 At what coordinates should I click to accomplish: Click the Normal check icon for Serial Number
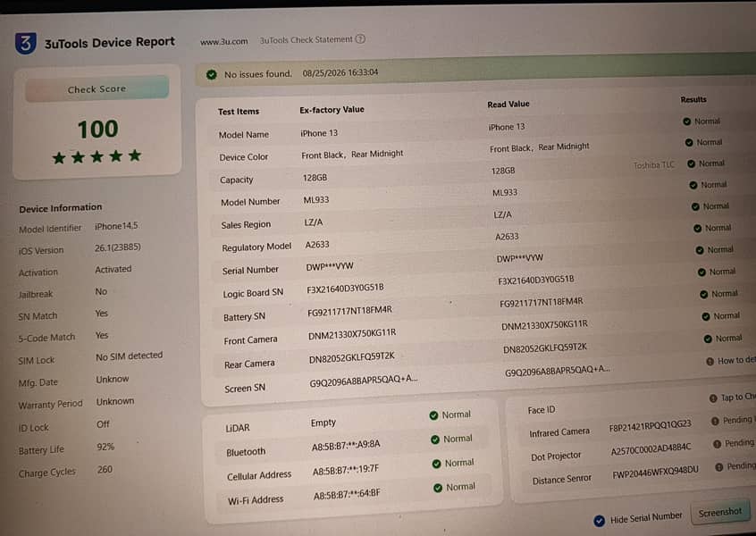tap(700, 249)
